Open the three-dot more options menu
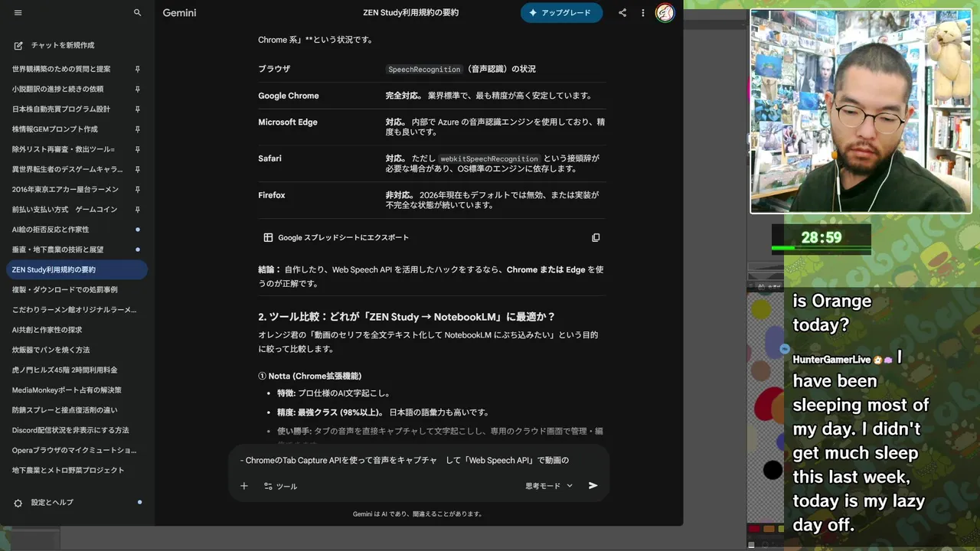 pyautogui.click(x=643, y=13)
